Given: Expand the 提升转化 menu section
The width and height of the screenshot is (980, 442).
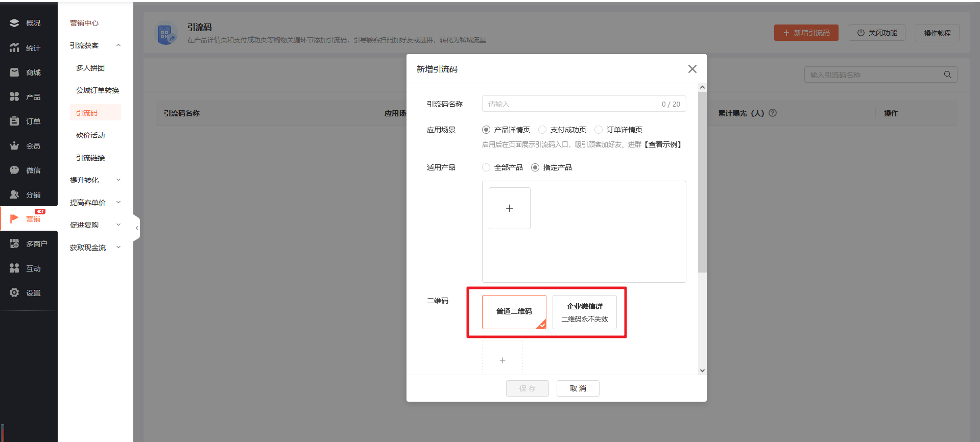Looking at the screenshot, I should point(118,180).
